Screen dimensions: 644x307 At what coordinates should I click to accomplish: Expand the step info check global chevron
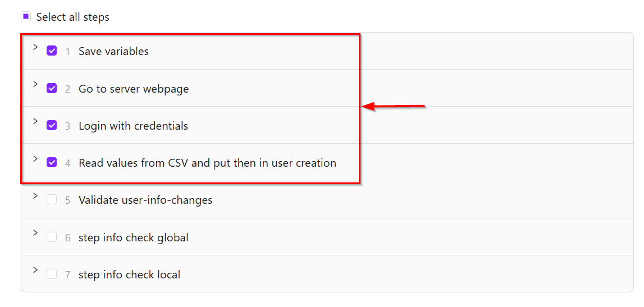[35, 233]
